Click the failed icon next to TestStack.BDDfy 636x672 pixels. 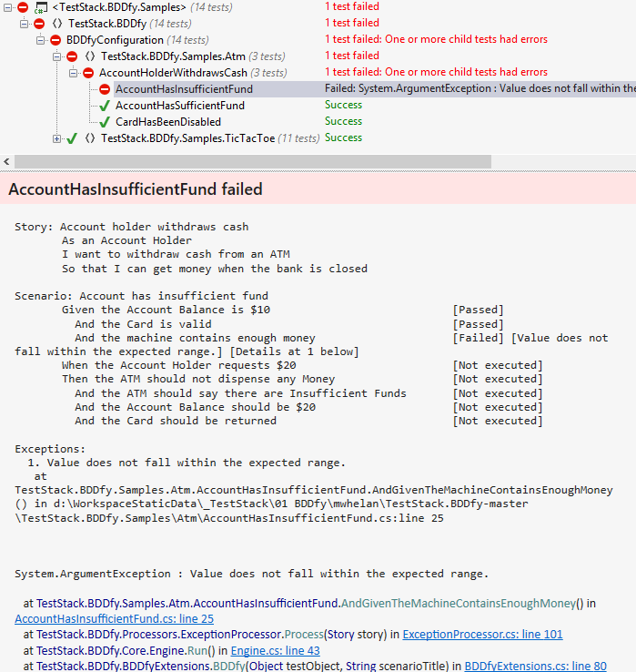click(39, 24)
